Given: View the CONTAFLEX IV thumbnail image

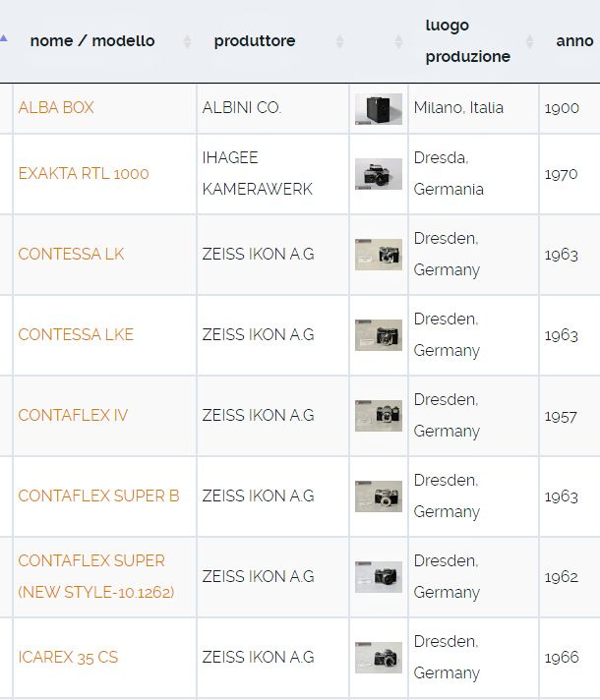Looking at the screenshot, I should (379, 416).
